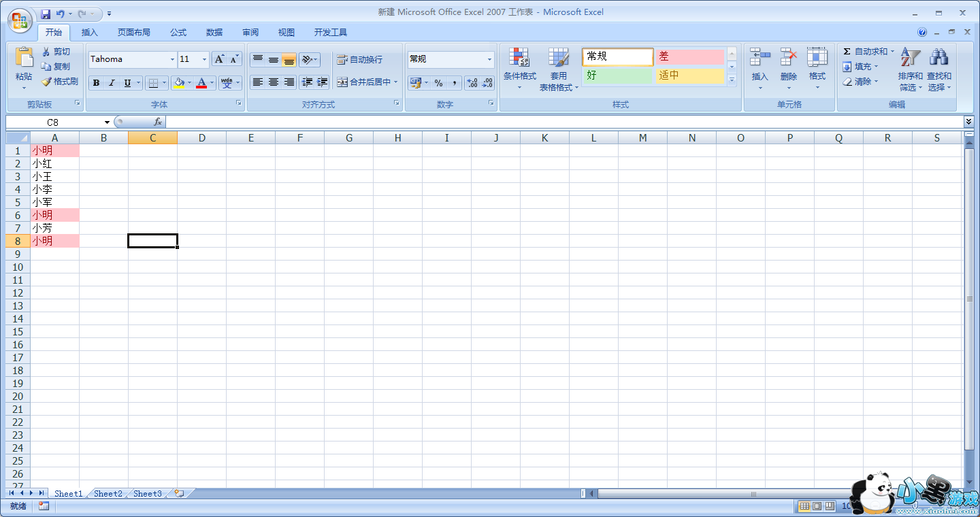Open the Sheet2 worksheet tab
Viewport: 980px width, 517px height.
108,493
